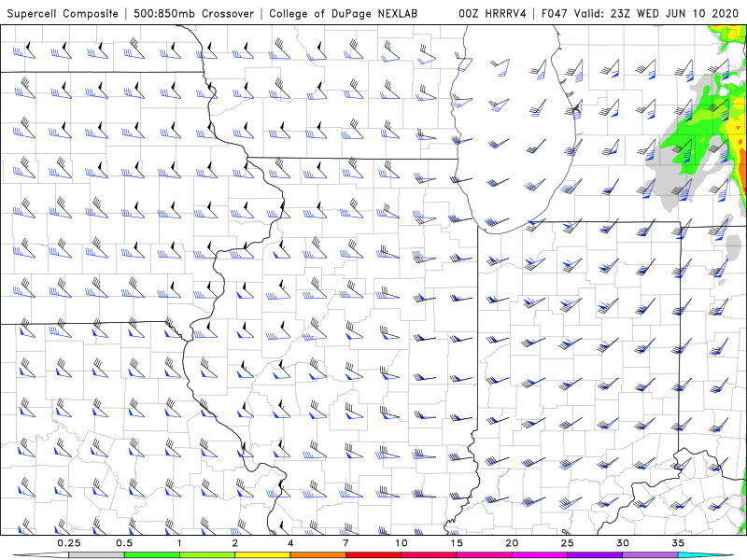Select the red 7–10 legend swatch
This screenshot has height=560, width=747.
click(373, 555)
